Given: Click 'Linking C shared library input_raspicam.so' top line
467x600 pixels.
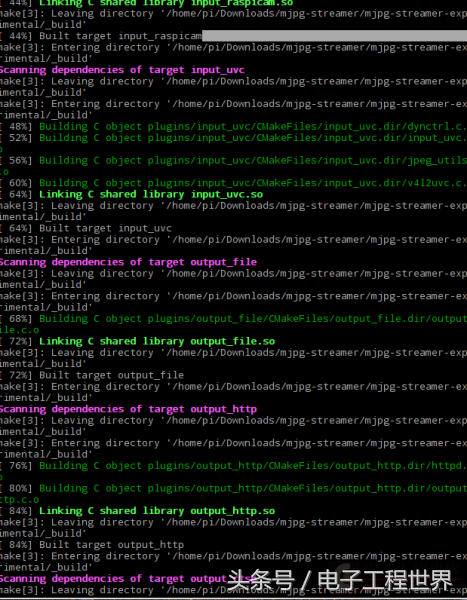Looking at the screenshot, I should 147,3.
